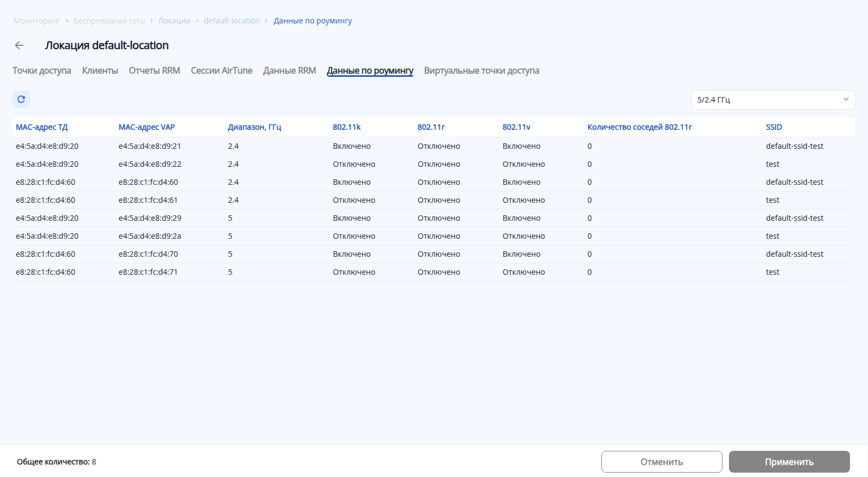Go to Беспроводная сеть breadcrumb
Viewport: 868px width, 477px height.
(110, 21)
